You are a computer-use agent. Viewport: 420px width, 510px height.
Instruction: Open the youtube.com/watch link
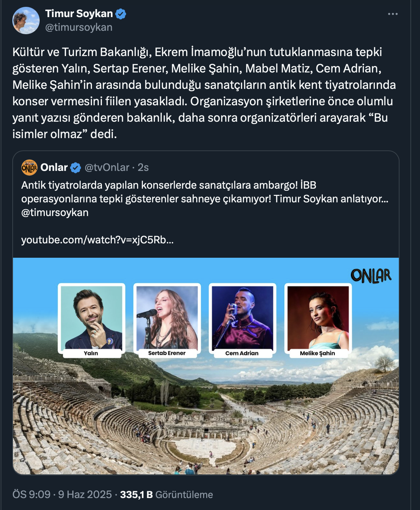[97, 240]
